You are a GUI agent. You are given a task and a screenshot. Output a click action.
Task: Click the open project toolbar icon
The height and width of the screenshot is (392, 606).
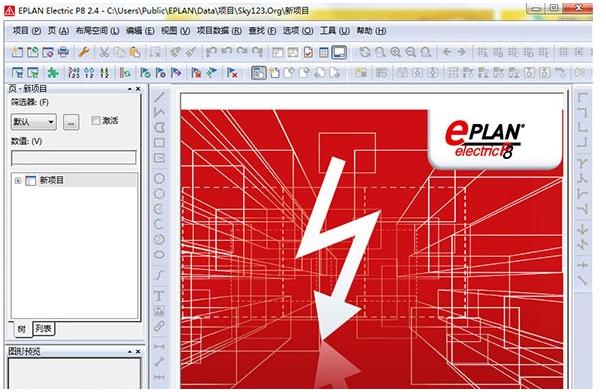[x=33, y=52]
